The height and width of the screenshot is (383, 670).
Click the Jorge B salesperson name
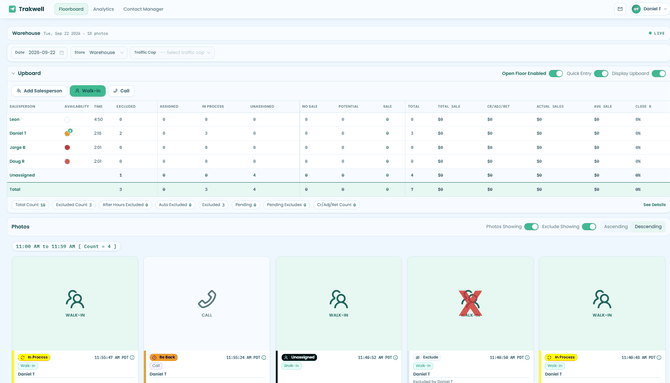point(18,147)
